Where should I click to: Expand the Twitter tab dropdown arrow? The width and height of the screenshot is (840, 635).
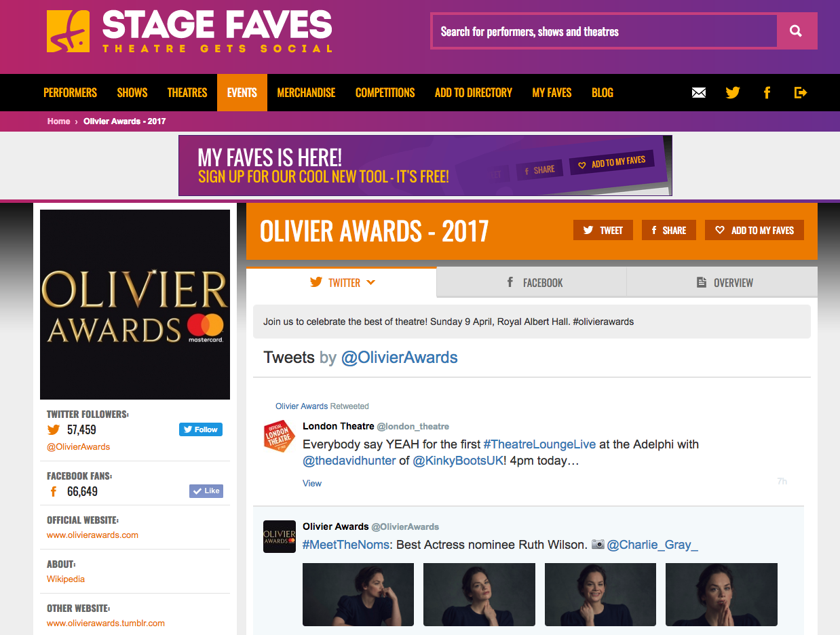click(x=370, y=283)
